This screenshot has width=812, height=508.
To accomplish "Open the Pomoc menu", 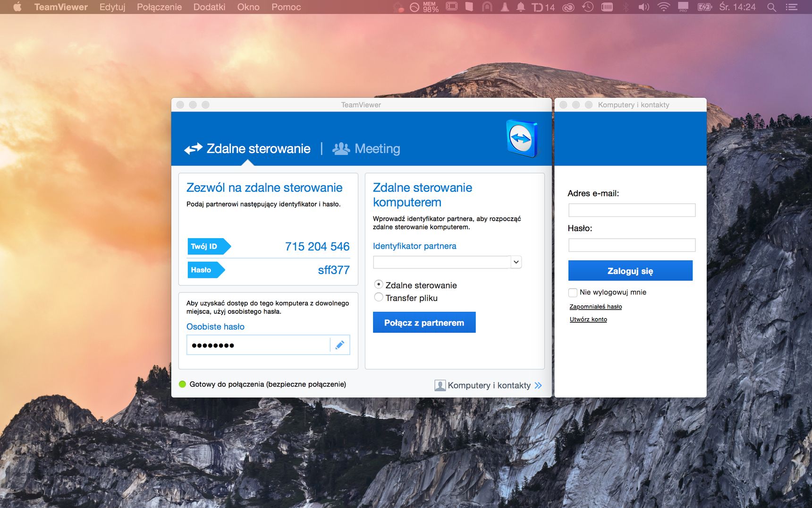I will tap(286, 7).
